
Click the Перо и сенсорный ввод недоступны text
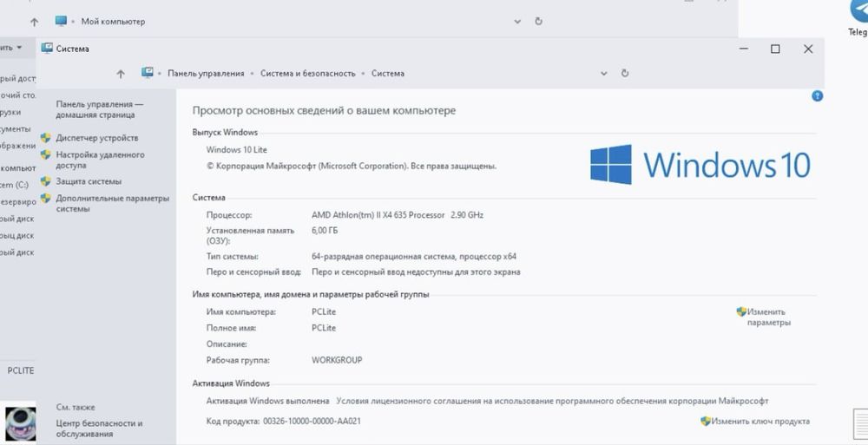[416, 272]
